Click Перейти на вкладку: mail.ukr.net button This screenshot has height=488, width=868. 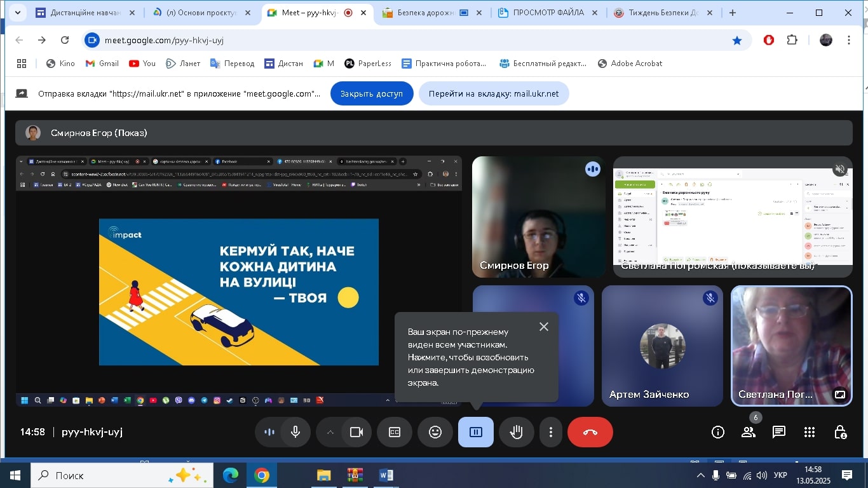pyautogui.click(x=494, y=93)
